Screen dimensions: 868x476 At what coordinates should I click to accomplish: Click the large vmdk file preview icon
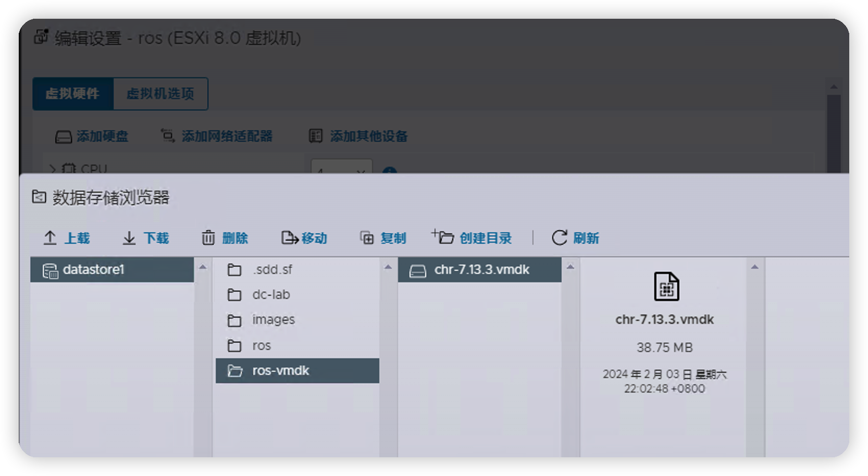pyautogui.click(x=666, y=286)
